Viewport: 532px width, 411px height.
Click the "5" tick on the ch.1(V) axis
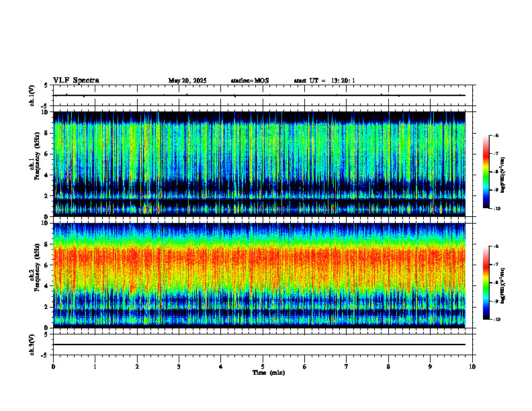click(46, 85)
